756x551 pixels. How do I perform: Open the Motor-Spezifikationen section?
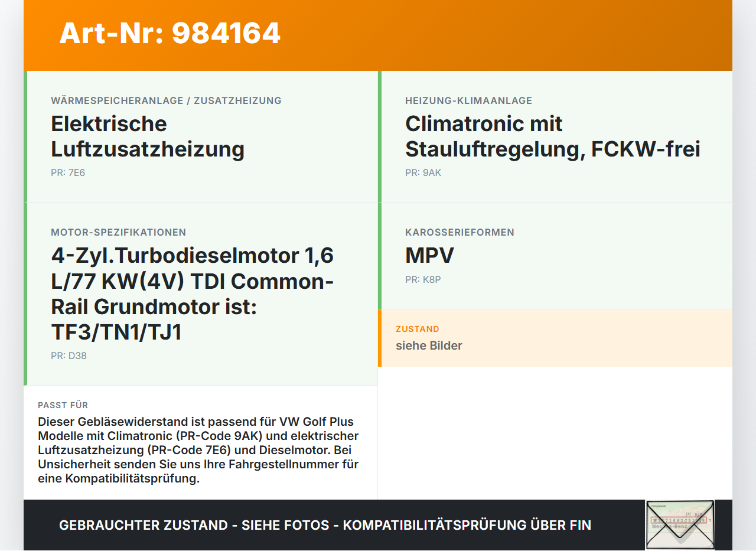tap(118, 232)
